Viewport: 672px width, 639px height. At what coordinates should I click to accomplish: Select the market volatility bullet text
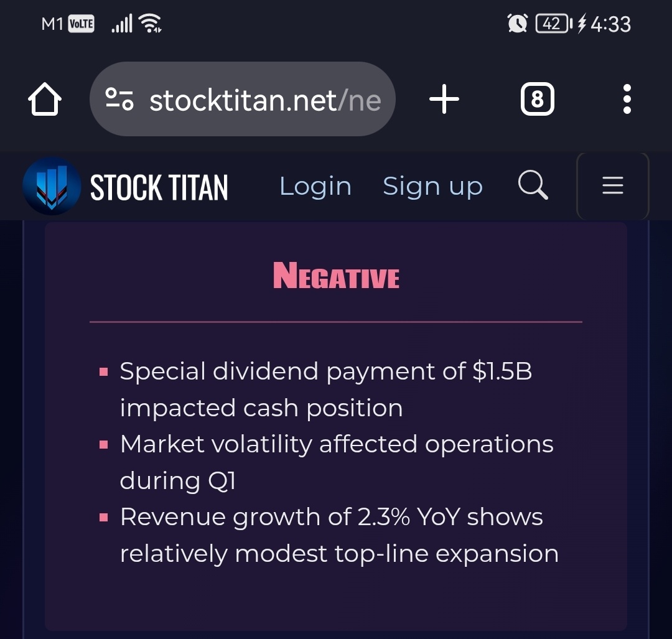(337, 462)
